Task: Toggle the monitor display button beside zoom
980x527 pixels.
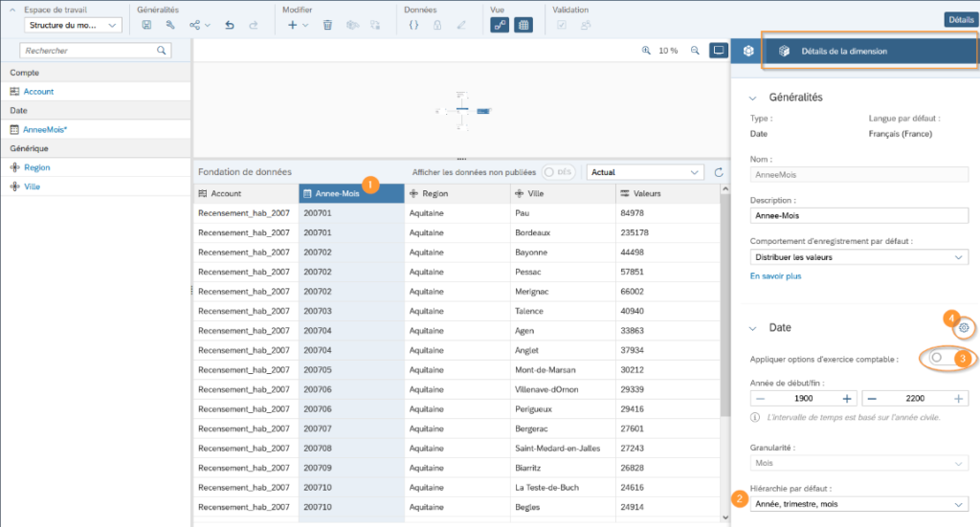Action: (x=718, y=51)
